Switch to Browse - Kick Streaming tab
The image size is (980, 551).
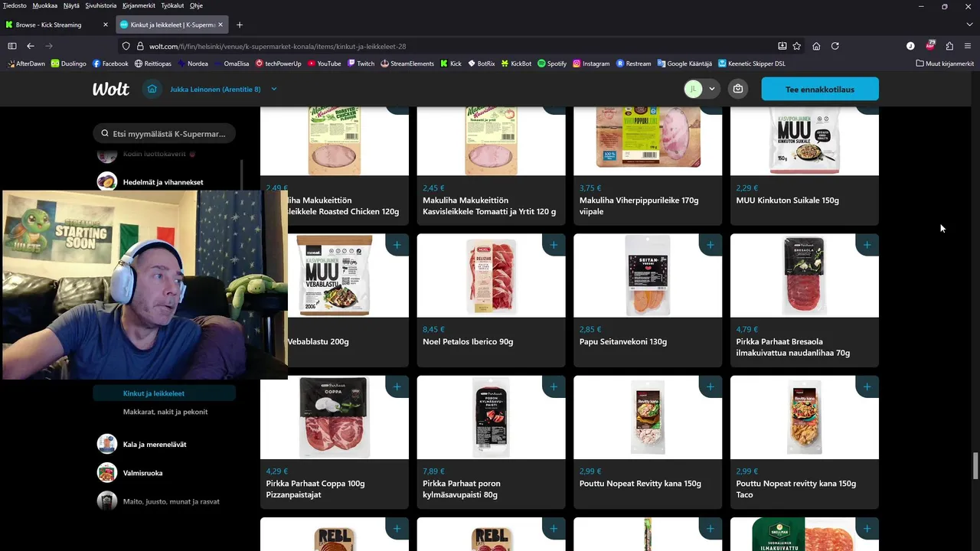coord(57,24)
